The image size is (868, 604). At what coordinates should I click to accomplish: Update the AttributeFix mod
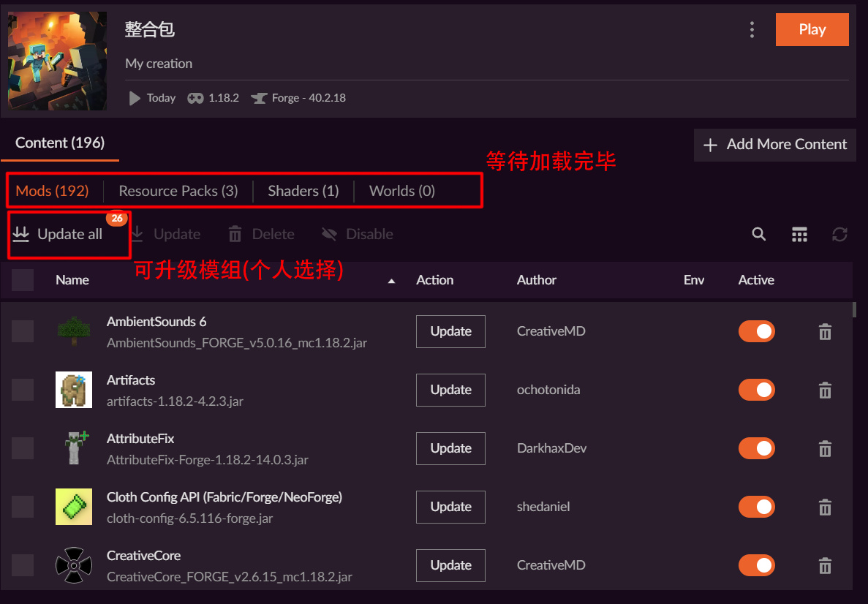[x=450, y=448]
